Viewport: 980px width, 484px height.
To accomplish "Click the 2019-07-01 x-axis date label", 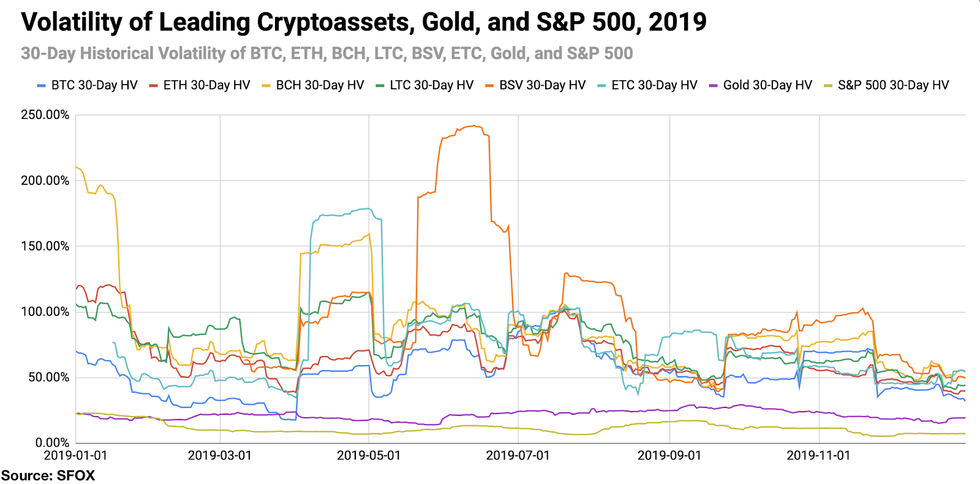I will pos(518,455).
